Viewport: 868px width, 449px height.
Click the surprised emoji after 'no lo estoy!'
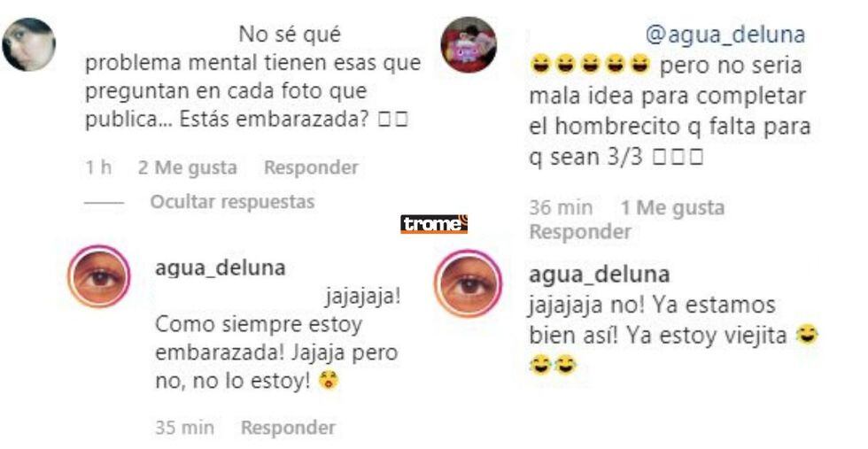coord(329,380)
